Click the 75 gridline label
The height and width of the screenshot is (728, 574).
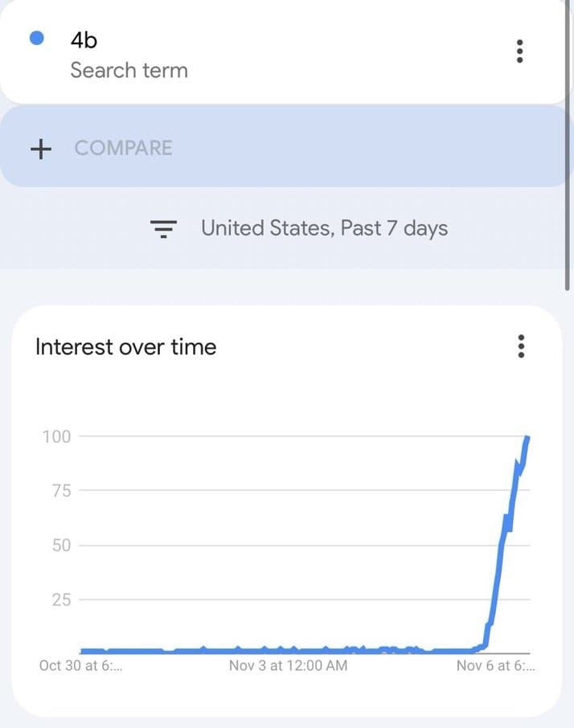(61, 490)
